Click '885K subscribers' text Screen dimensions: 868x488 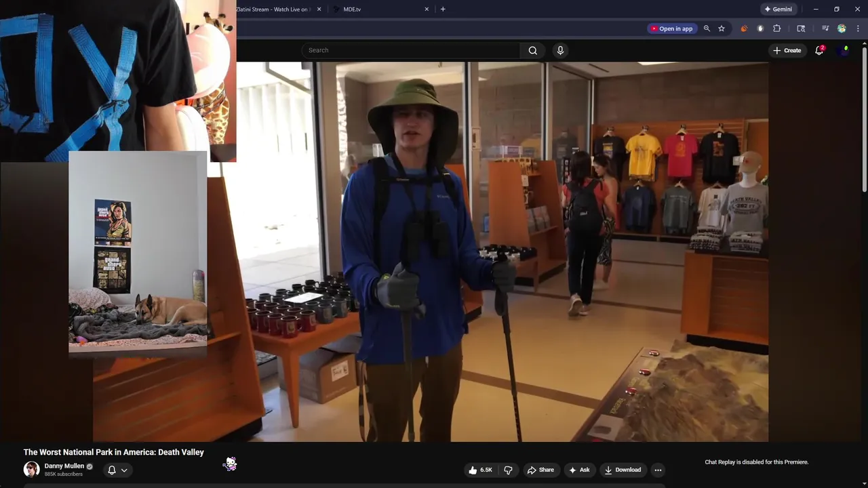(x=63, y=474)
